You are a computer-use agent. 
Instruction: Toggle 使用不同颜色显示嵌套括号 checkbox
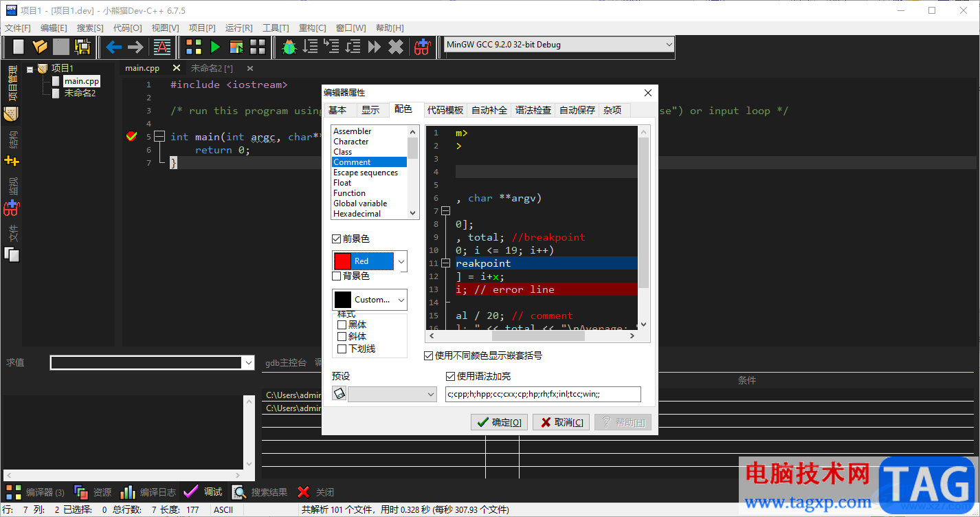coord(429,355)
